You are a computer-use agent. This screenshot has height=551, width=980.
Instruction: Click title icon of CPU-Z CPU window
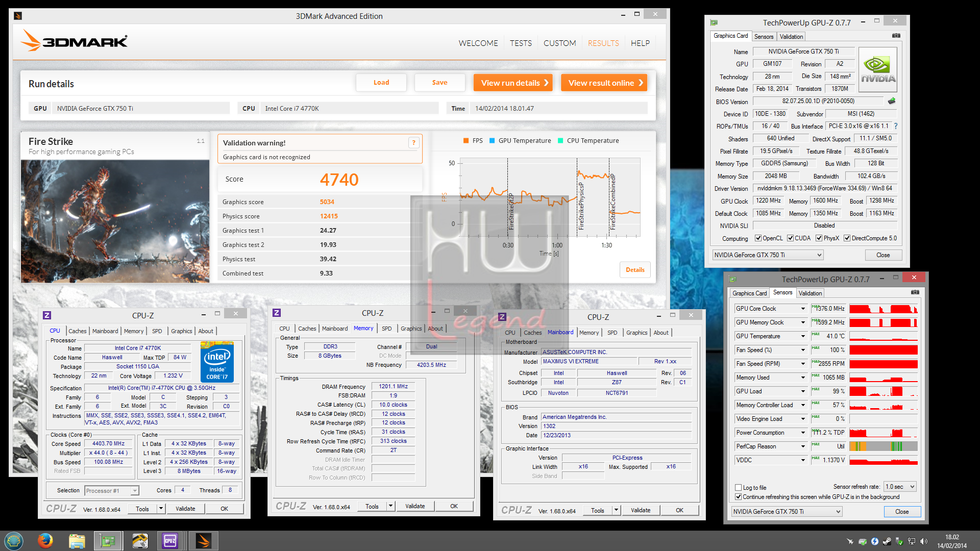[47, 315]
